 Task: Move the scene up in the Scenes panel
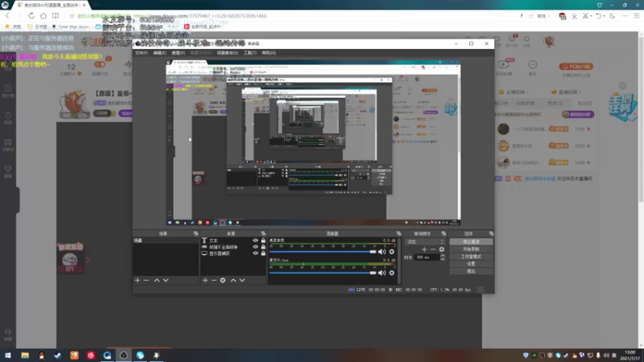156,280
